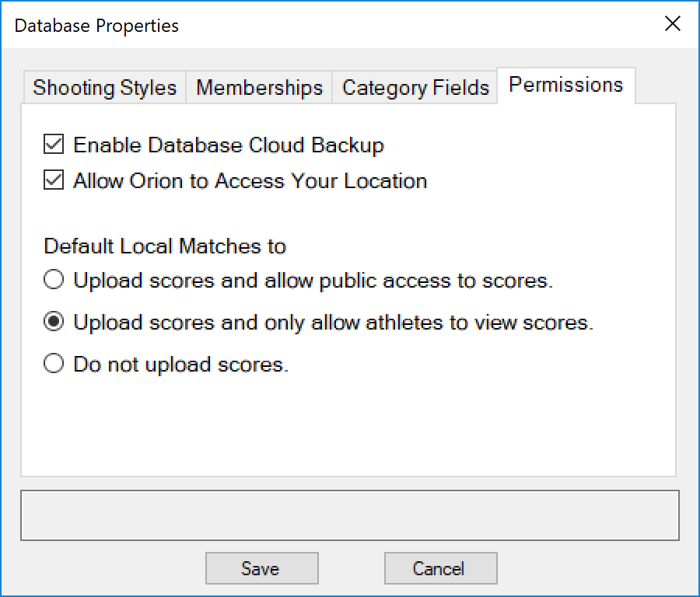
Task: Save the permission settings
Action: [x=261, y=568]
